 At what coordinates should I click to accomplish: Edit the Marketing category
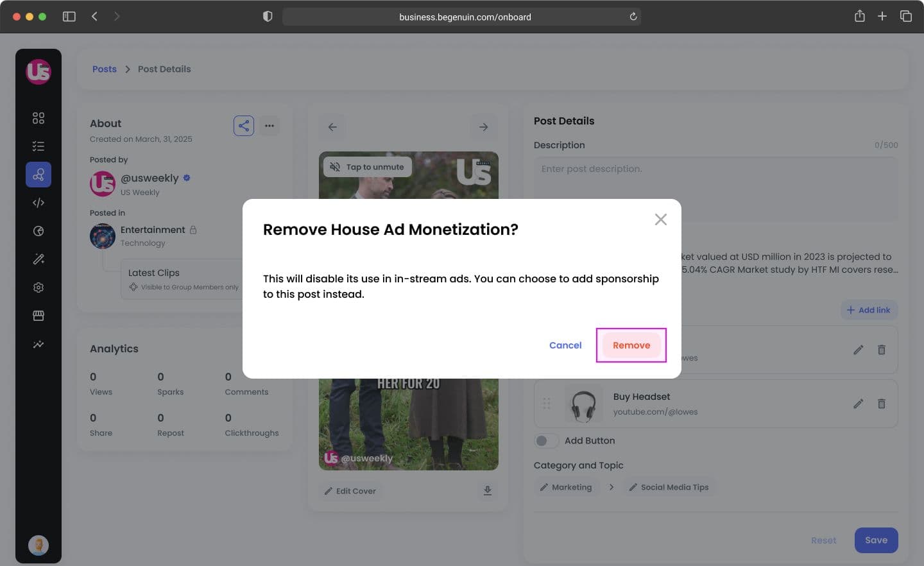[566, 487]
